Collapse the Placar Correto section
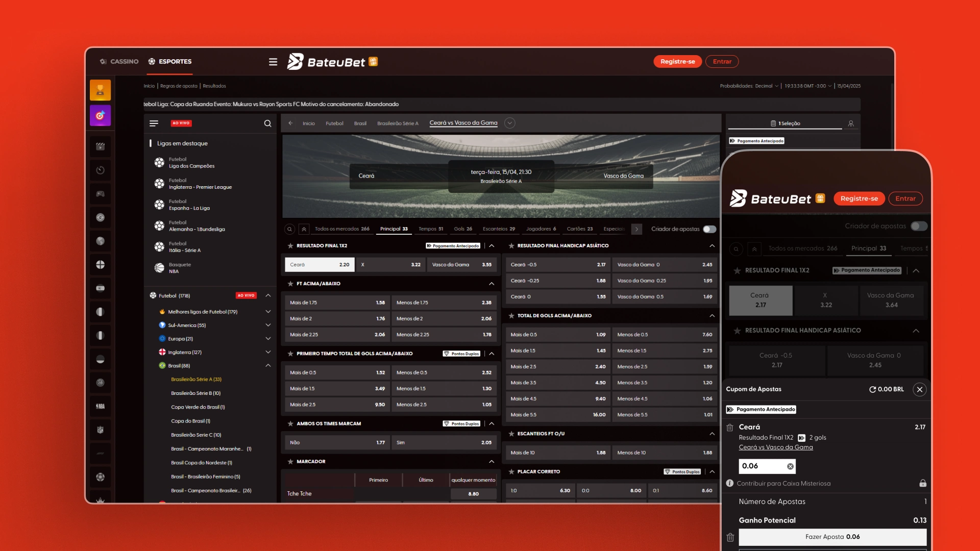The height and width of the screenshot is (551, 980). (x=712, y=472)
